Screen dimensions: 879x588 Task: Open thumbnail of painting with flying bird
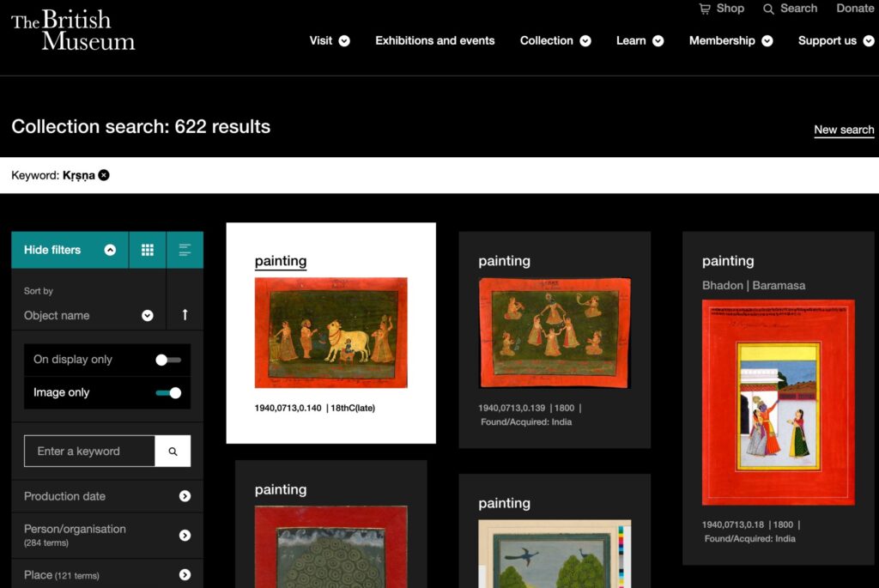coord(555,554)
